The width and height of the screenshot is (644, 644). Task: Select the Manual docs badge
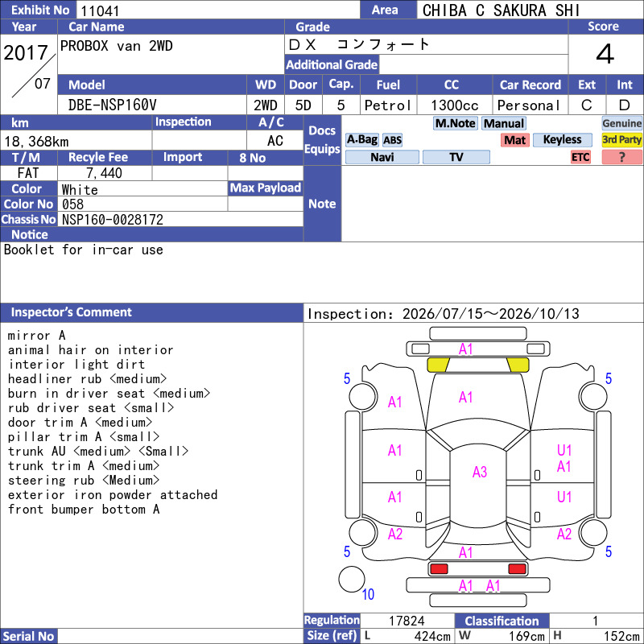point(504,123)
